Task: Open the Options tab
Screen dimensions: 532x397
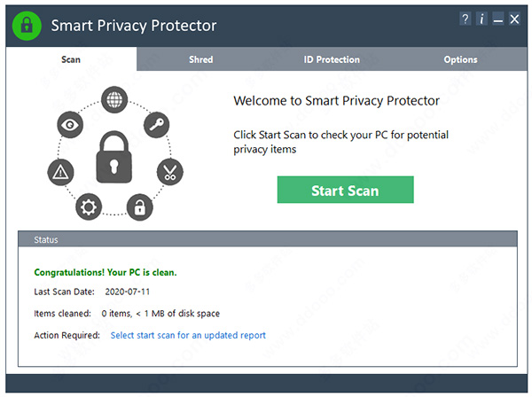Action: click(460, 59)
